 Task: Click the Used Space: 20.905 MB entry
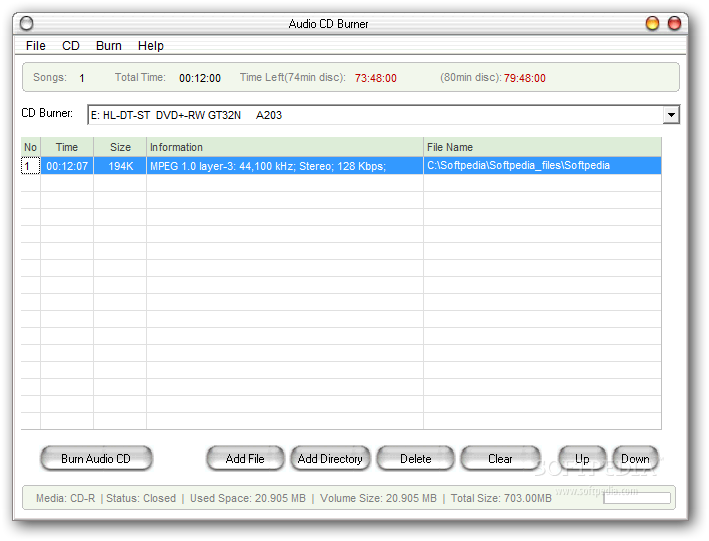(248, 498)
